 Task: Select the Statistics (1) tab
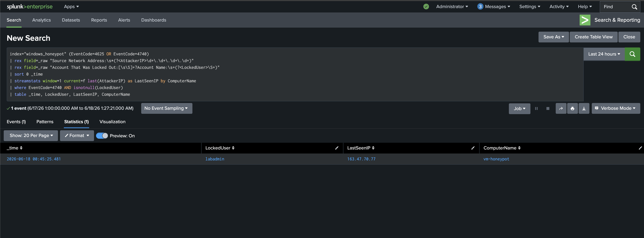point(76,122)
